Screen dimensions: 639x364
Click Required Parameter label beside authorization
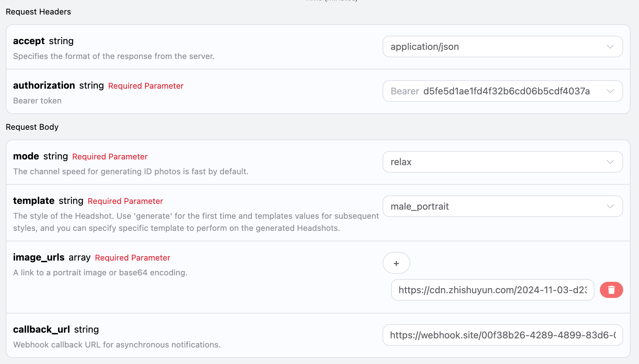pyautogui.click(x=145, y=86)
